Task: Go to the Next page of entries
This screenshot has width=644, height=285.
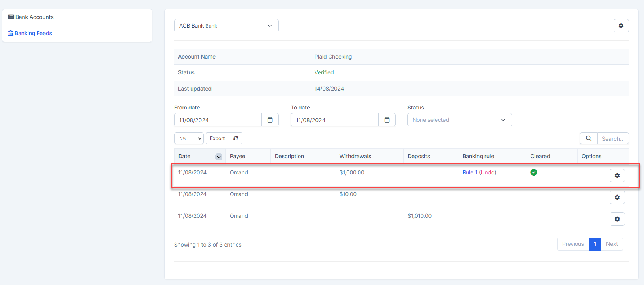Action: [612, 244]
